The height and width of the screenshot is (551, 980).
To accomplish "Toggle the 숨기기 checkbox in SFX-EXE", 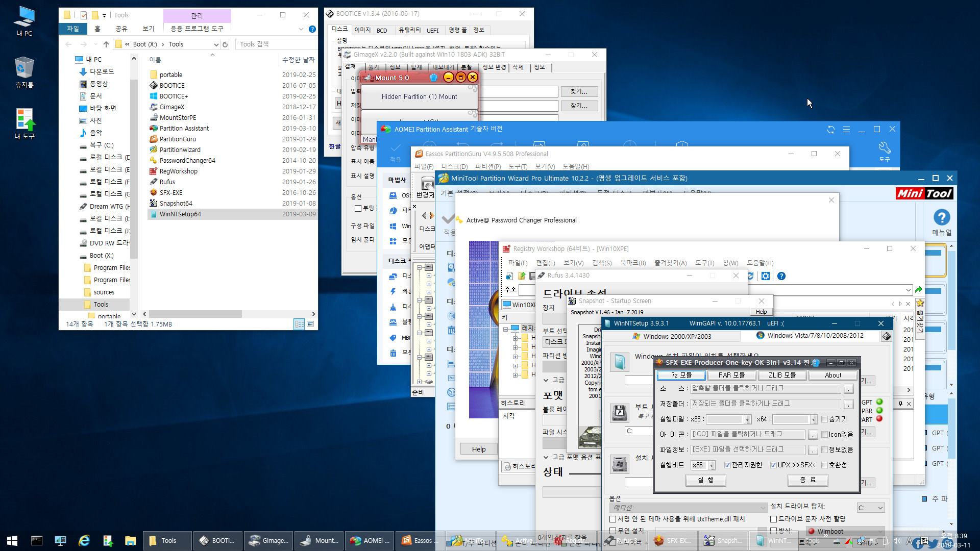I will (x=824, y=419).
